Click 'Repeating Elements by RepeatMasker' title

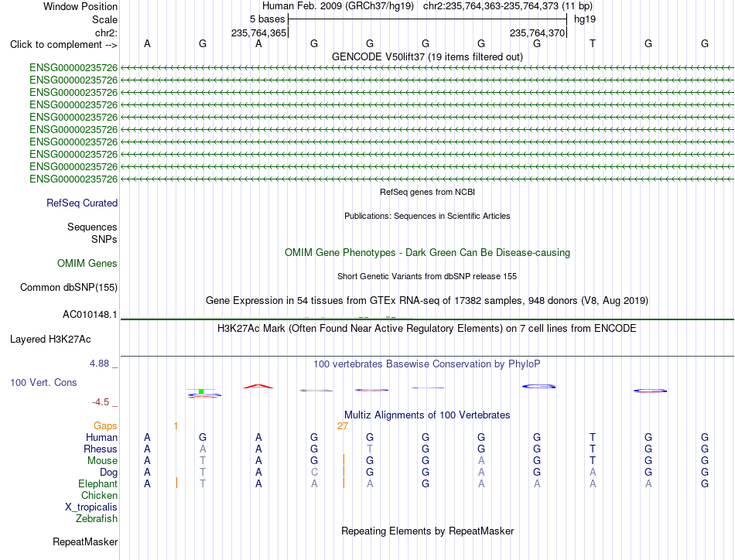tap(427, 531)
